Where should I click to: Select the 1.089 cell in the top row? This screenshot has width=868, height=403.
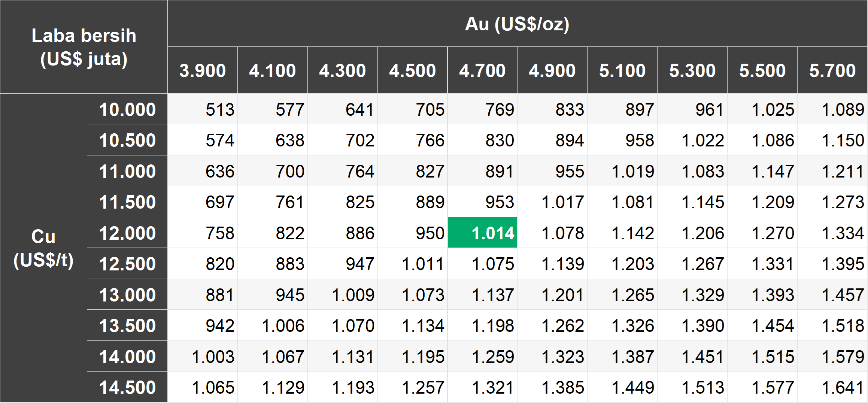tap(832, 109)
